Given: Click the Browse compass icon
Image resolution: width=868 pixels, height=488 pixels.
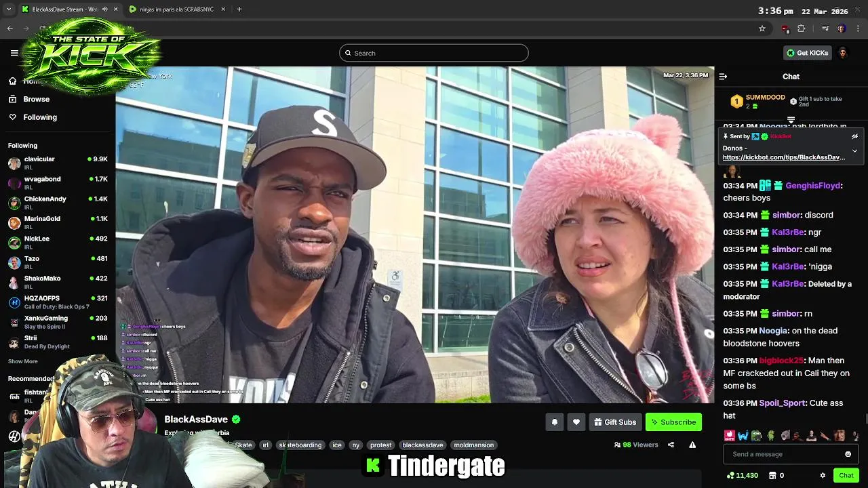Looking at the screenshot, I should pos(12,99).
